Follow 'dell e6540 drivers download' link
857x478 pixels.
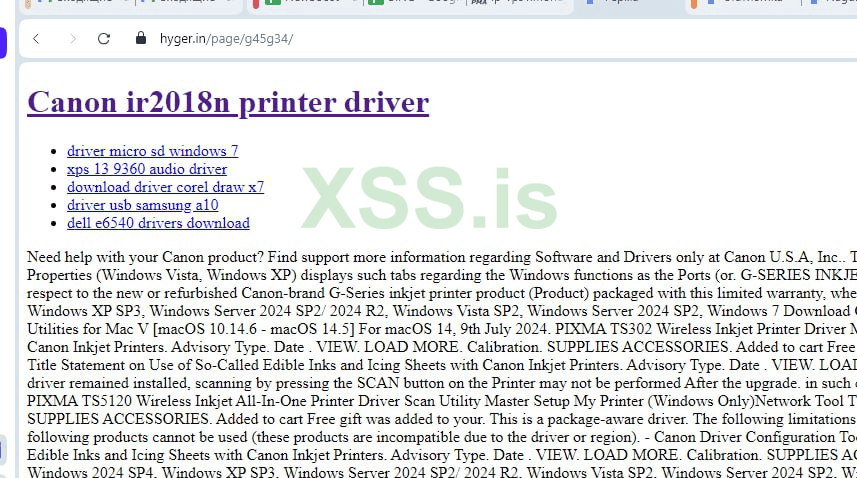point(159,223)
